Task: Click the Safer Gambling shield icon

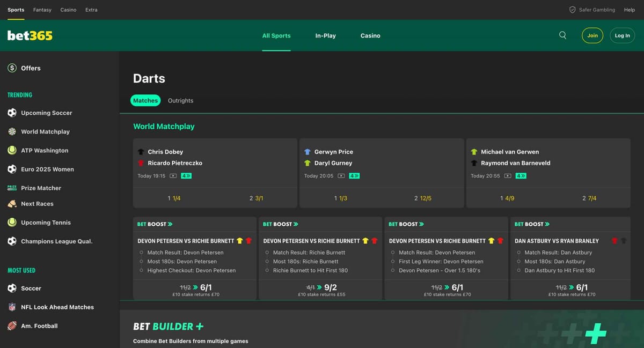Action: pos(572,10)
